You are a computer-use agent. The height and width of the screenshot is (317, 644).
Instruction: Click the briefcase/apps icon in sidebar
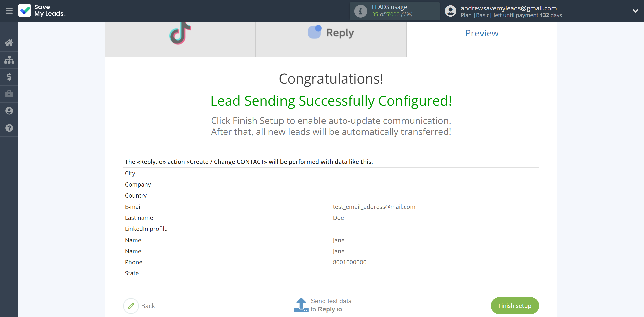(x=9, y=94)
